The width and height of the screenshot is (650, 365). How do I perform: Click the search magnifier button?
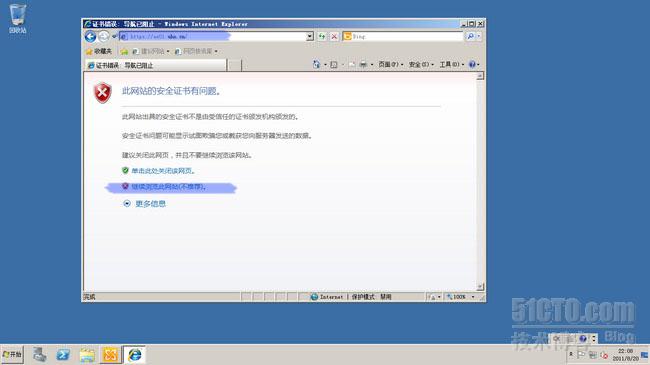pyautogui.click(x=471, y=36)
